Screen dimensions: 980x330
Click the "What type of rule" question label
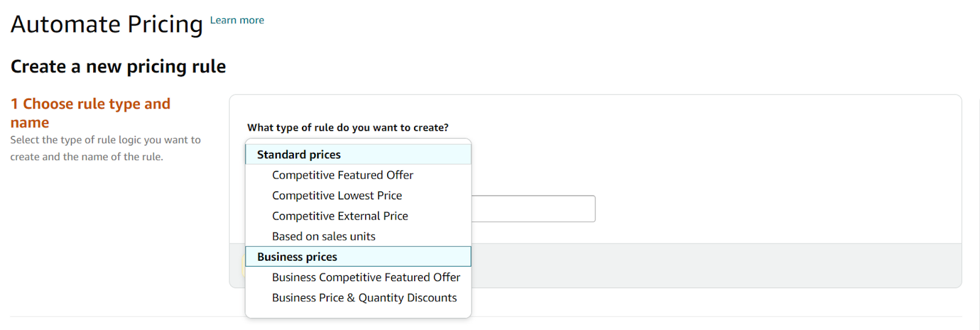tap(347, 128)
